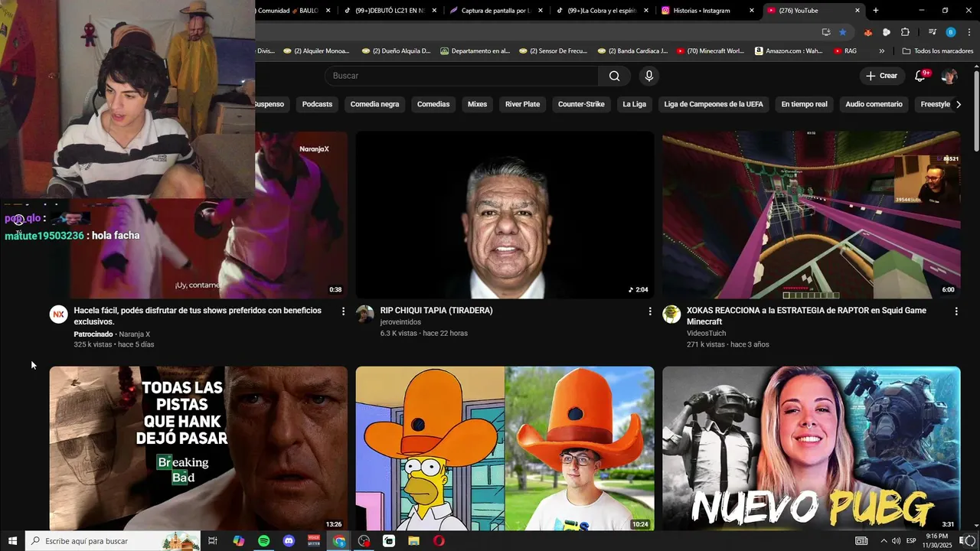Filter feed by the Mixes chip
Viewport: 980px width, 551px height.
[x=477, y=104]
